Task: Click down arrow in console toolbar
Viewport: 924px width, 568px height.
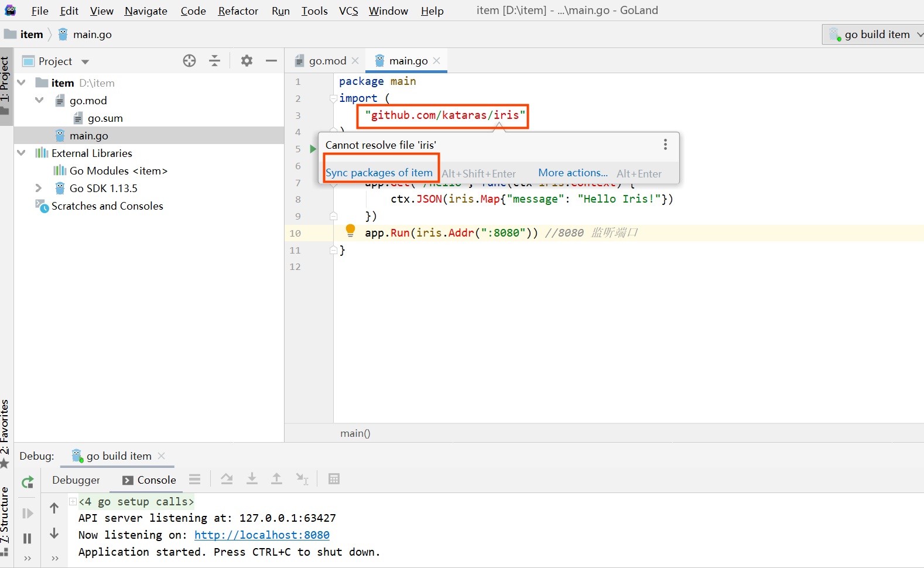Action: [54, 533]
